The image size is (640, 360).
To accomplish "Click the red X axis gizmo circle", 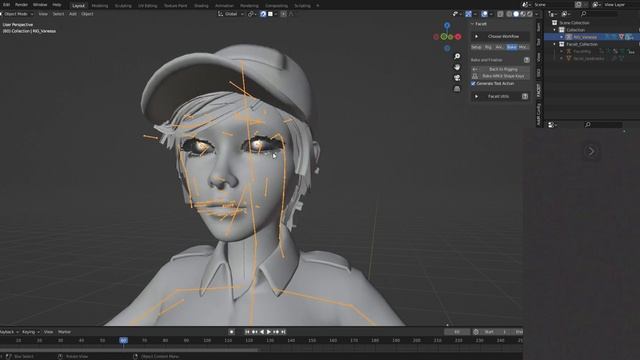I will pyautogui.click(x=458, y=37).
